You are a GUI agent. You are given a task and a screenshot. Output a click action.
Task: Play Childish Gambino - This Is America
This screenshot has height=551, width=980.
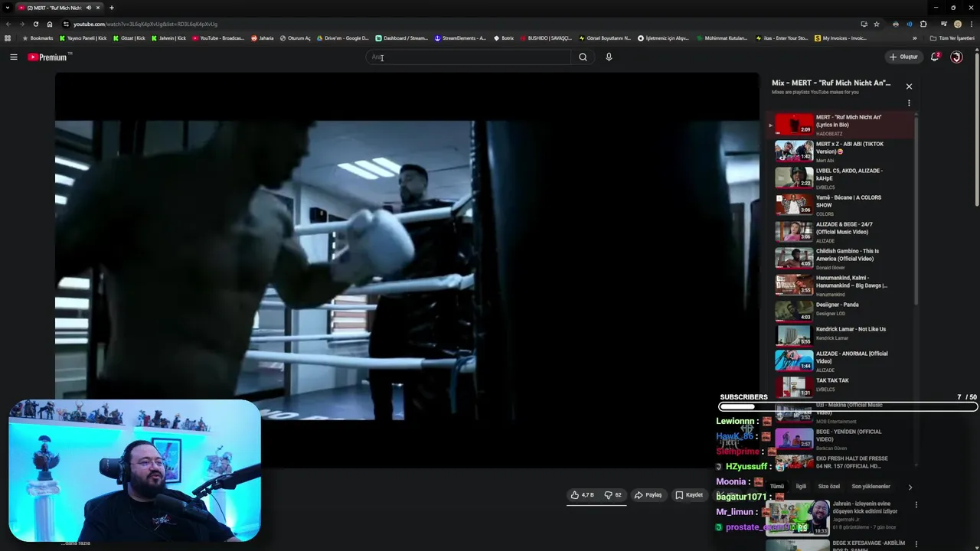pos(841,258)
